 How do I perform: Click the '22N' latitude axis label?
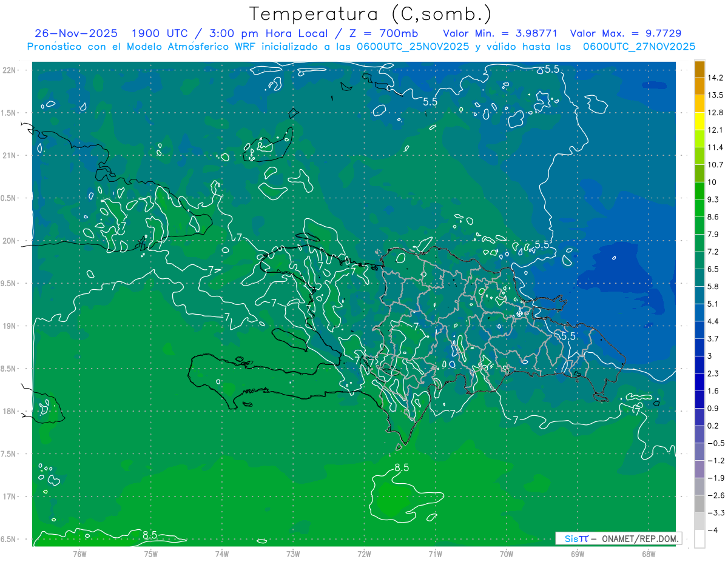click(9, 70)
